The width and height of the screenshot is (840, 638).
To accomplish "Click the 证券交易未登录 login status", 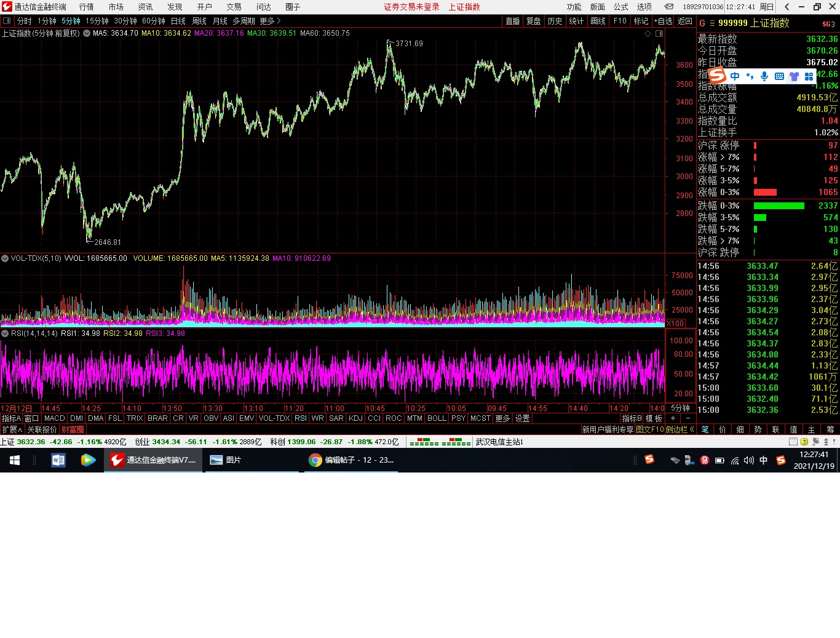I will point(412,7).
